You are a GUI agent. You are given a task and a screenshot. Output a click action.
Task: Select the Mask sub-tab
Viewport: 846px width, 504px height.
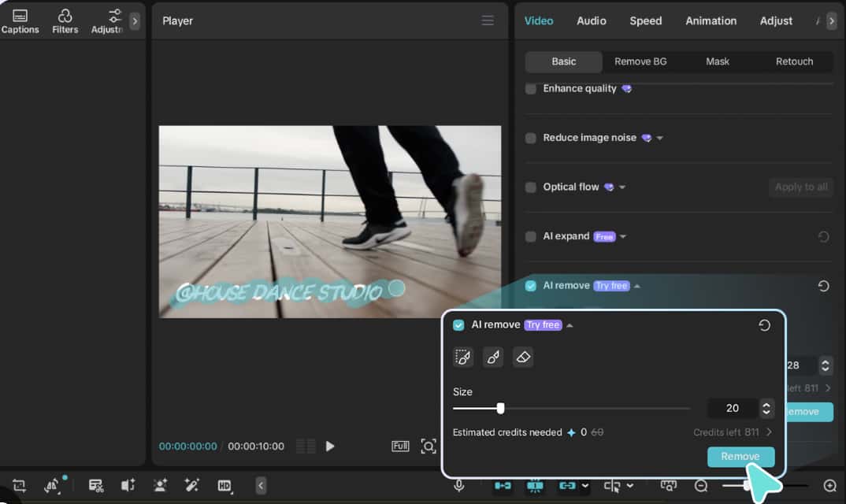[718, 61]
